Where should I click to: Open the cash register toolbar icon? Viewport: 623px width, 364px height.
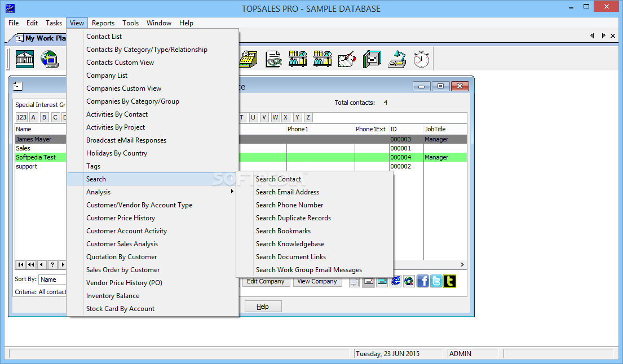248,59
